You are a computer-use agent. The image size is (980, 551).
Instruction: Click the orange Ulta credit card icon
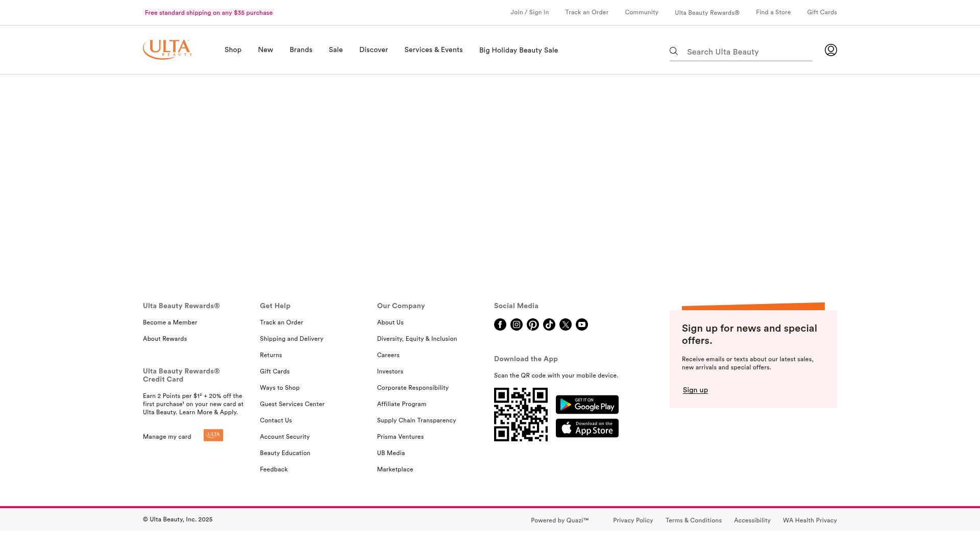coord(213,435)
